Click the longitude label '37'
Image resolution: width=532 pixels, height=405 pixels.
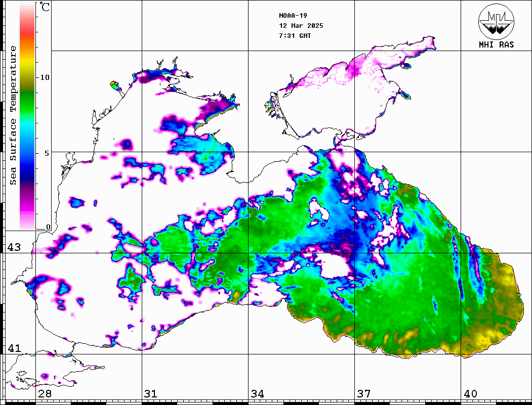point(364,394)
